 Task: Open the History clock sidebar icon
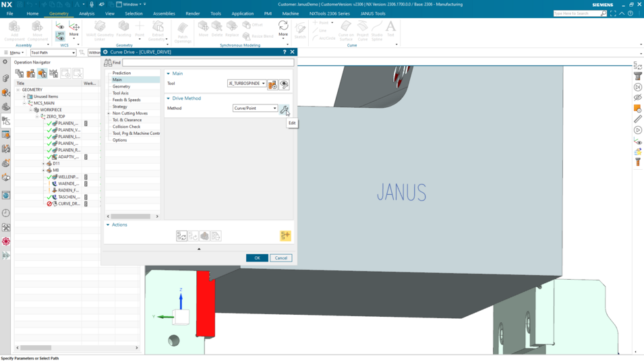[6, 213]
